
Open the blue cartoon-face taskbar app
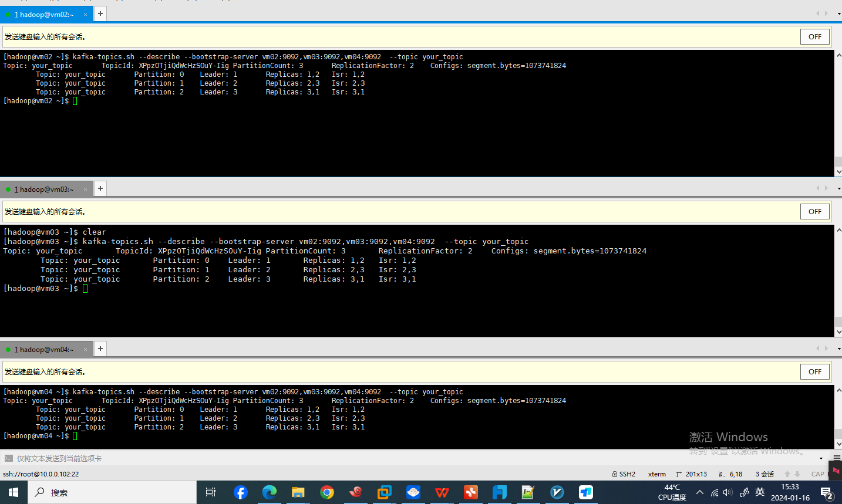click(413, 492)
